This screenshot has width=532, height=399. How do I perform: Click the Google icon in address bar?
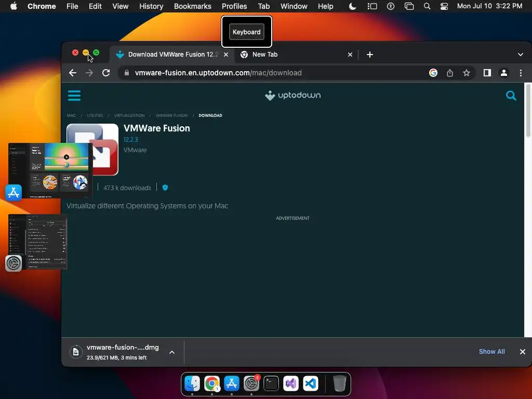(433, 73)
